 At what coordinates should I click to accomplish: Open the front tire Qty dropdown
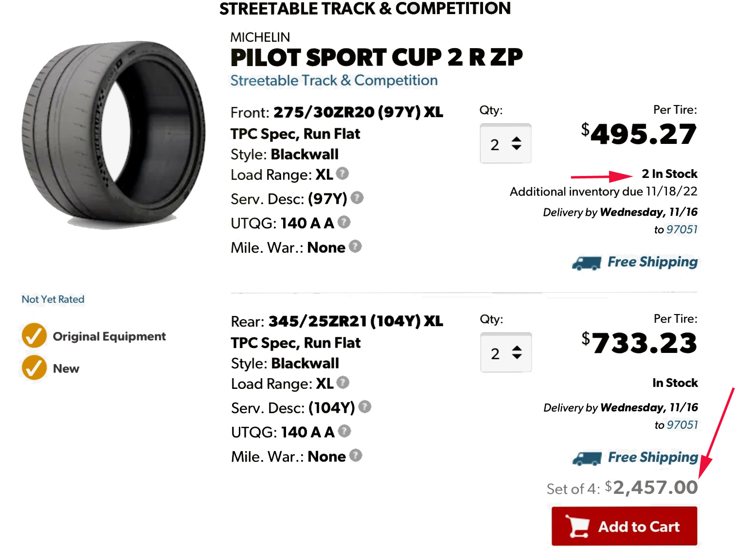click(x=505, y=144)
